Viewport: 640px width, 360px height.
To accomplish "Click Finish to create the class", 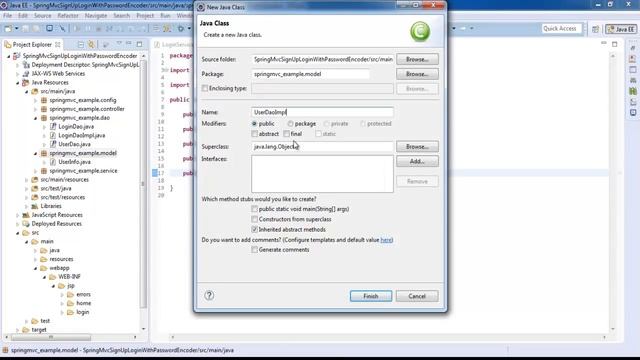I will pos(371,296).
